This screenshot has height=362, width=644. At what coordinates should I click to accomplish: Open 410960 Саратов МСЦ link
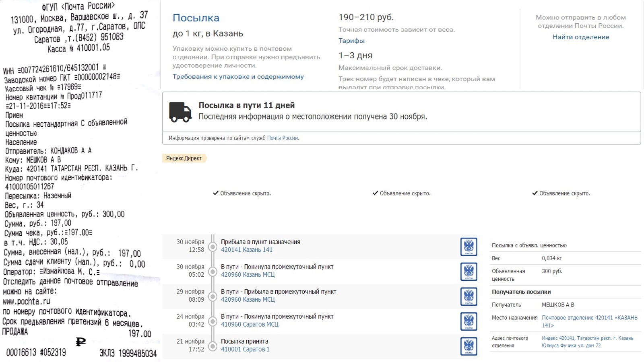[250, 325]
